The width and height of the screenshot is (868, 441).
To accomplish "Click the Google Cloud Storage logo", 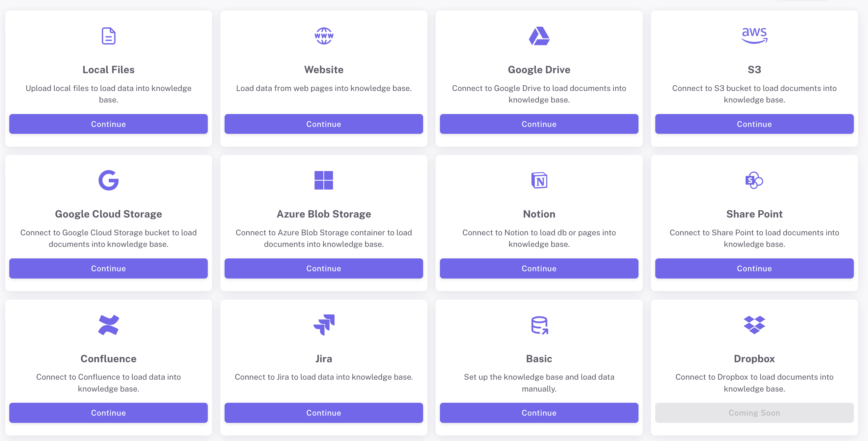I will pyautogui.click(x=109, y=180).
